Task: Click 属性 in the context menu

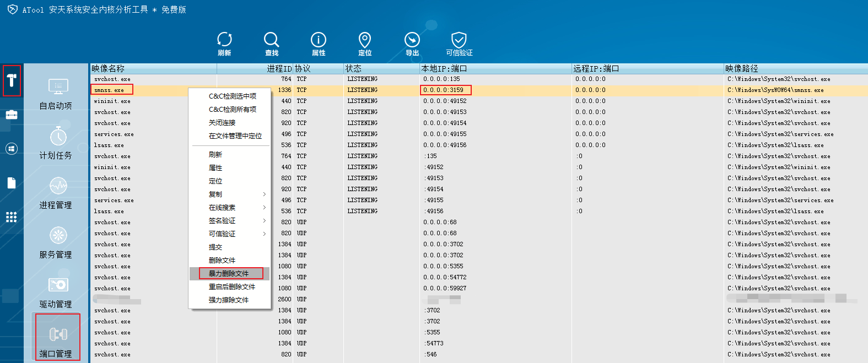Action: pyautogui.click(x=230, y=168)
